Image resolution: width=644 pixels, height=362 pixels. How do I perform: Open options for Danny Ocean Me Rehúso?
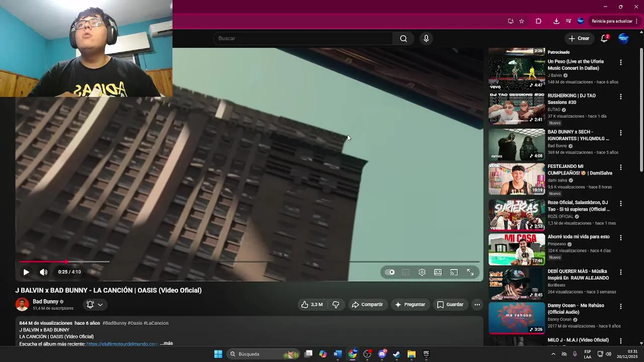(x=621, y=306)
